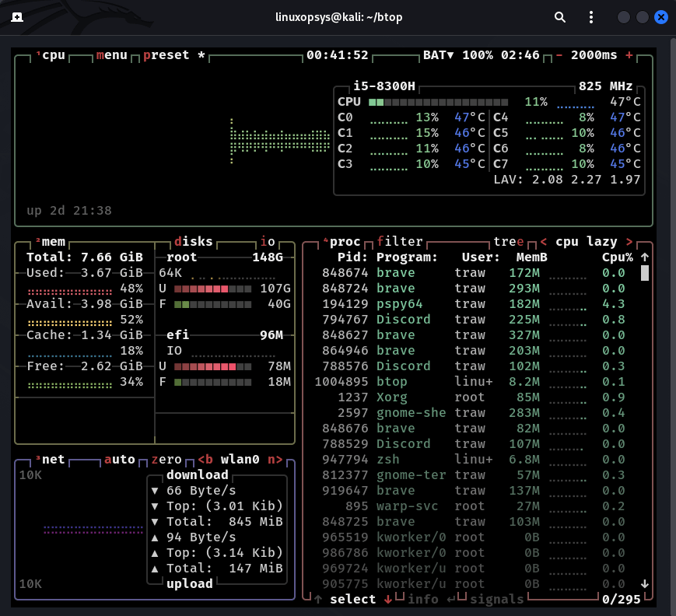Screen dimensions: 676x616
Task: Open the terminal kebab options menu
Action: (x=590, y=17)
